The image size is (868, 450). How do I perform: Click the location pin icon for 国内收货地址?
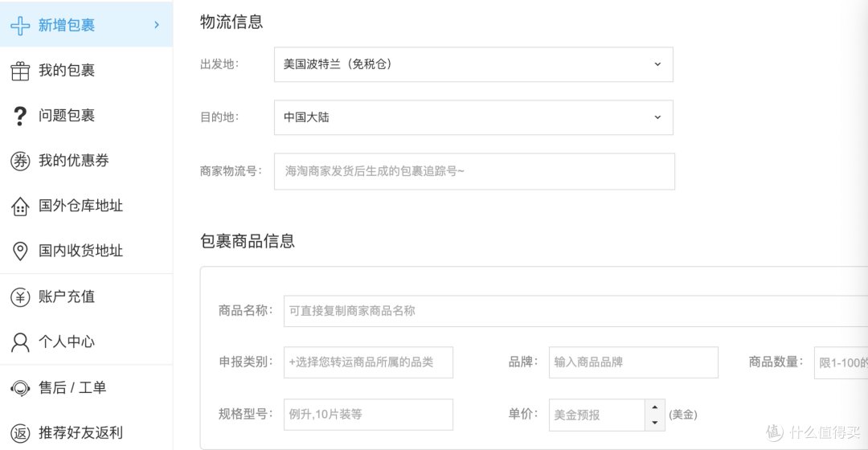coord(20,252)
